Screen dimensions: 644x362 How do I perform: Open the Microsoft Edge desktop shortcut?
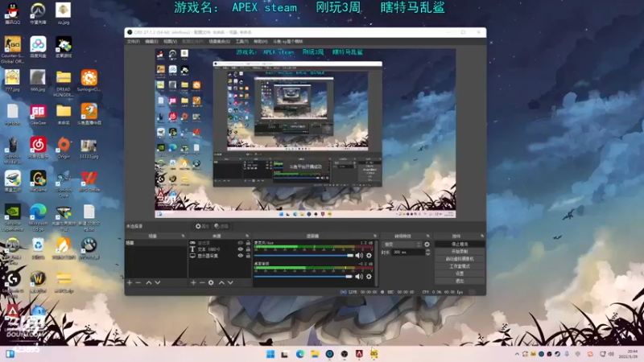coord(38,216)
